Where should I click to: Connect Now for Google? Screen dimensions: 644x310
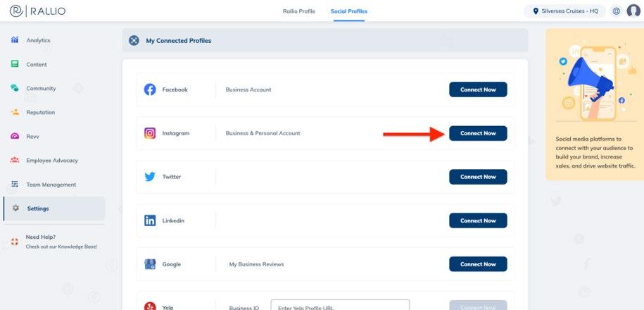[478, 264]
